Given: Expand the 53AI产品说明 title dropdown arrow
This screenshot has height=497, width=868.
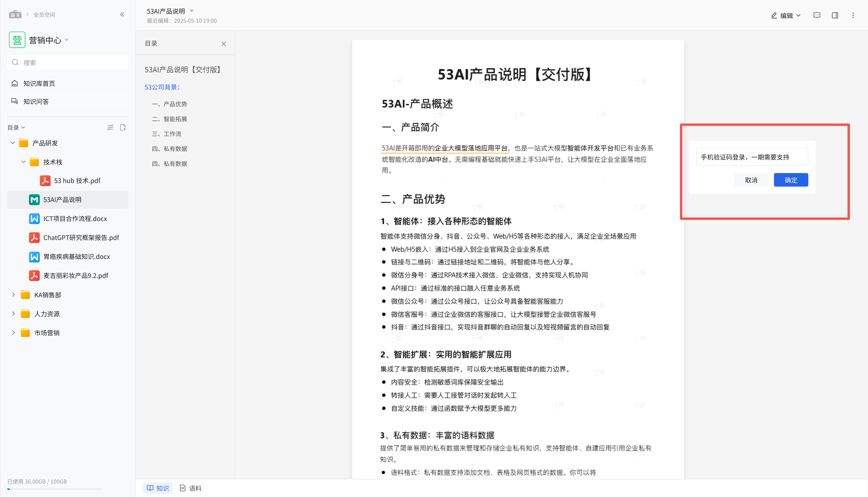Looking at the screenshot, I should click(192, 11).
